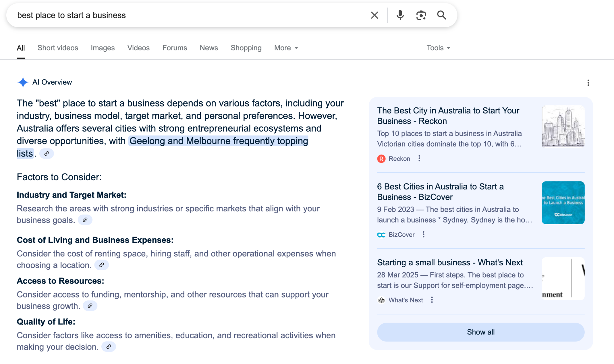Open 'The Best City in Australia' Reckon link

(x=448, y=116)
